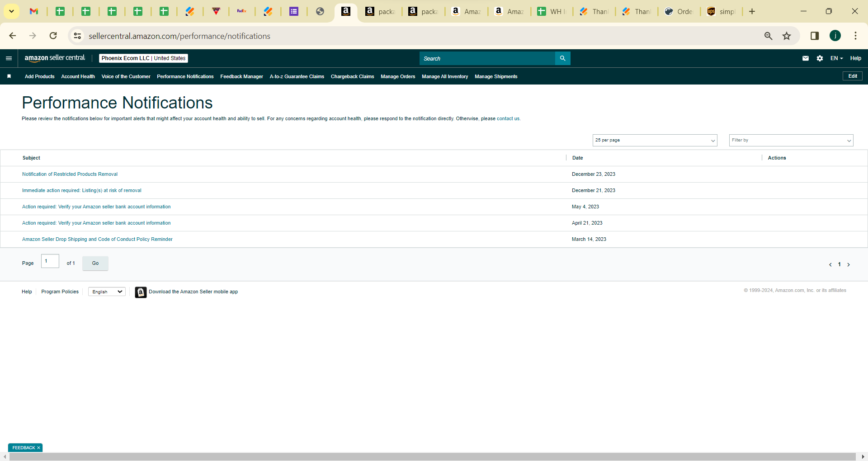This screenshot has width=868, height=461.
Task: Click the horizontal scrollbar right arrow
Action: (863, 457)
